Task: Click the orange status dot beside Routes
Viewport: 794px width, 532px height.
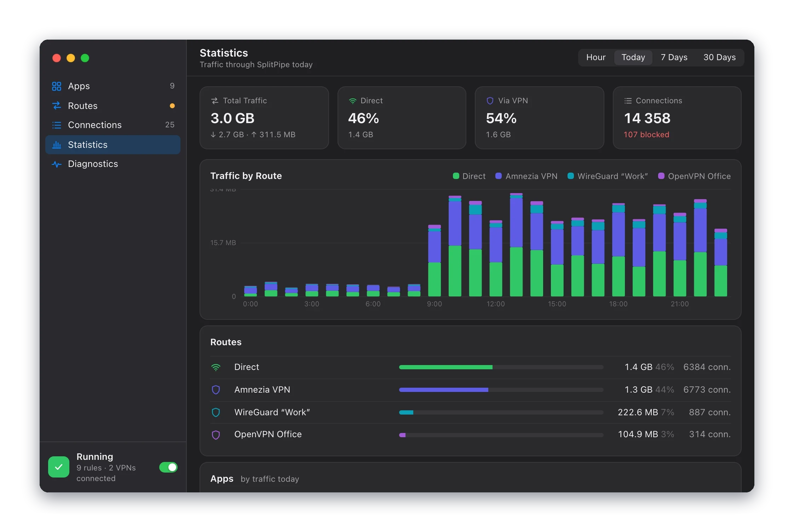Action: coord(172,106)
